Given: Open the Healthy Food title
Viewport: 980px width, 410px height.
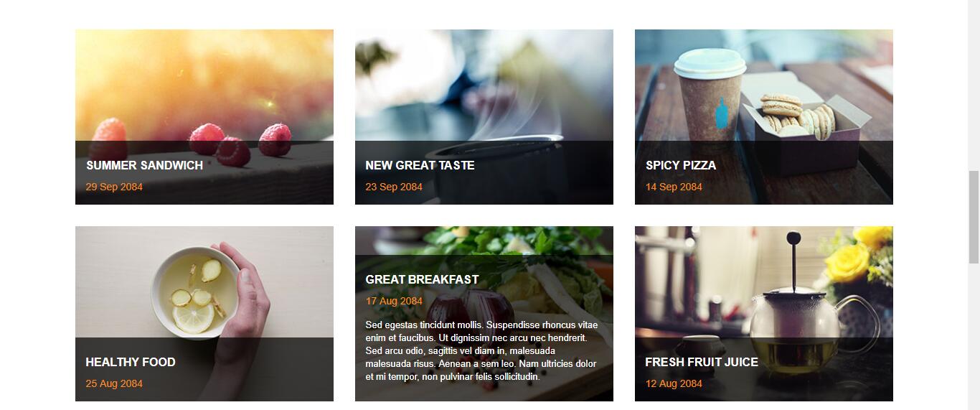Looking at the screenshot, I should pos(131,362).
